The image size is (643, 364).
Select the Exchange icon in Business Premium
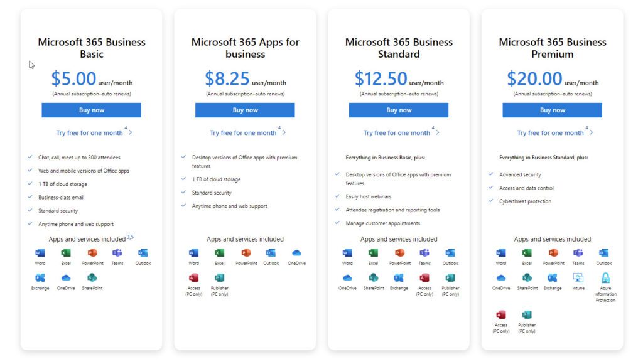tap(553, 278)
